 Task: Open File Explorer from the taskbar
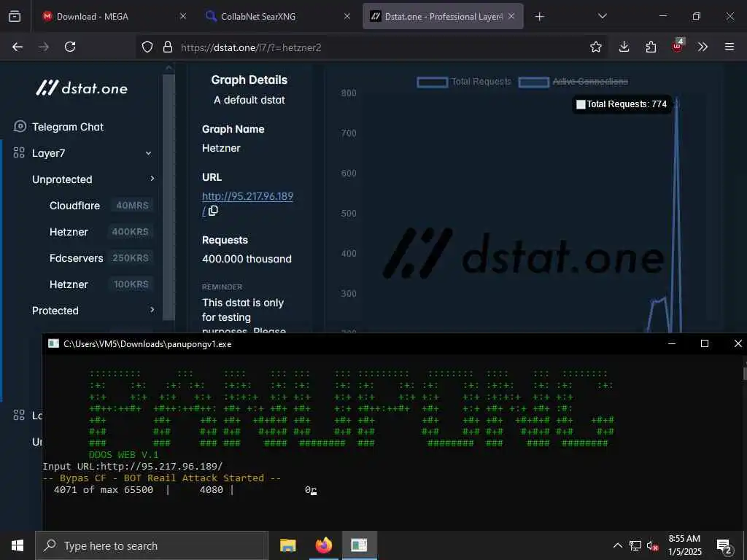(x=287, y=545)
